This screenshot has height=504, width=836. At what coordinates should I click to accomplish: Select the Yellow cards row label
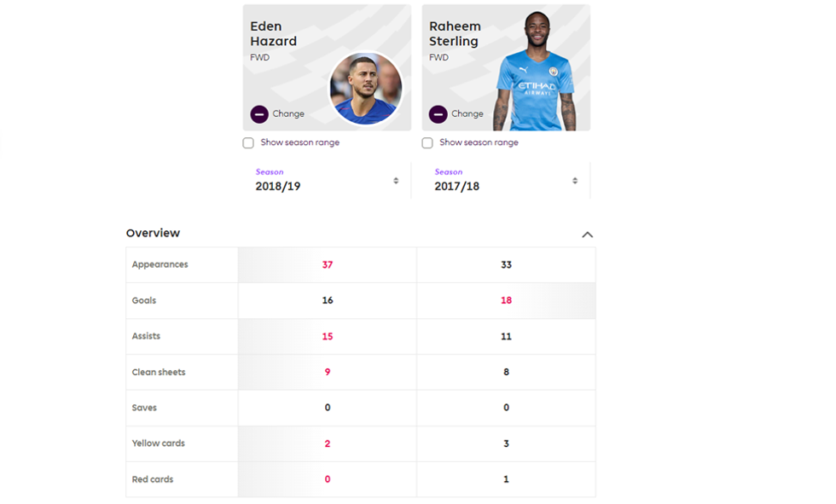coord(158,443)
